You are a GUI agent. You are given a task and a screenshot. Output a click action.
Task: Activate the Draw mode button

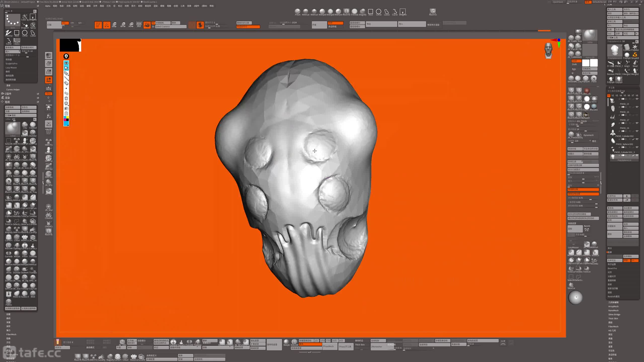pyautogui.click(x=107, y=25)
